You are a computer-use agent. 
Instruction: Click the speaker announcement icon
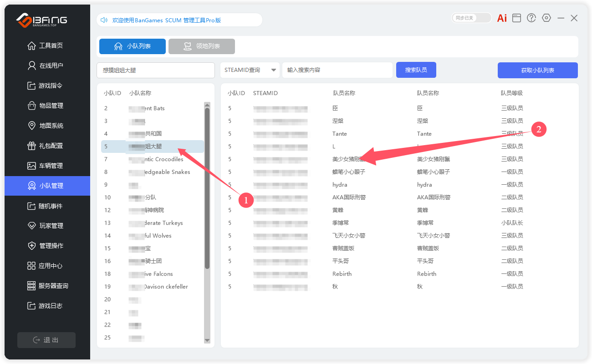[104, 20]
